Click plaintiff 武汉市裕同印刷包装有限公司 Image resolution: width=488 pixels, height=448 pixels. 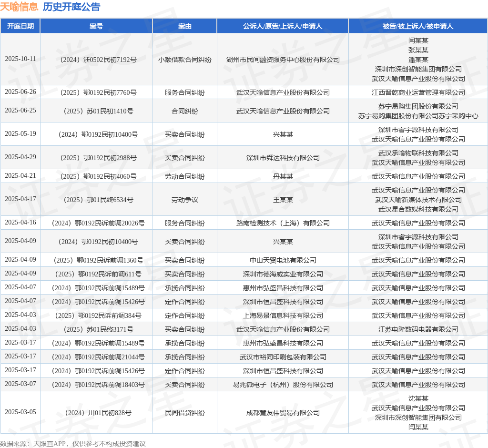tap(283, 357)
